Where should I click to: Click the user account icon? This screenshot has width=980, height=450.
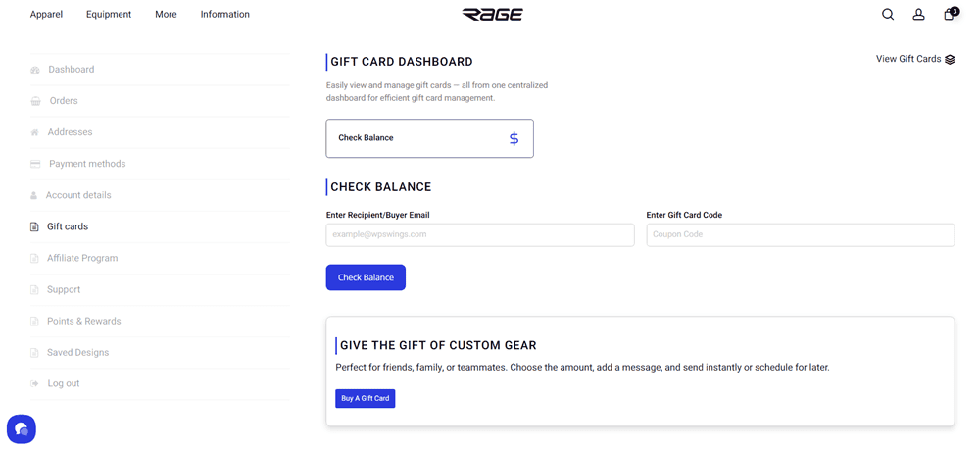pyautogui.click(x=918, y=15)
